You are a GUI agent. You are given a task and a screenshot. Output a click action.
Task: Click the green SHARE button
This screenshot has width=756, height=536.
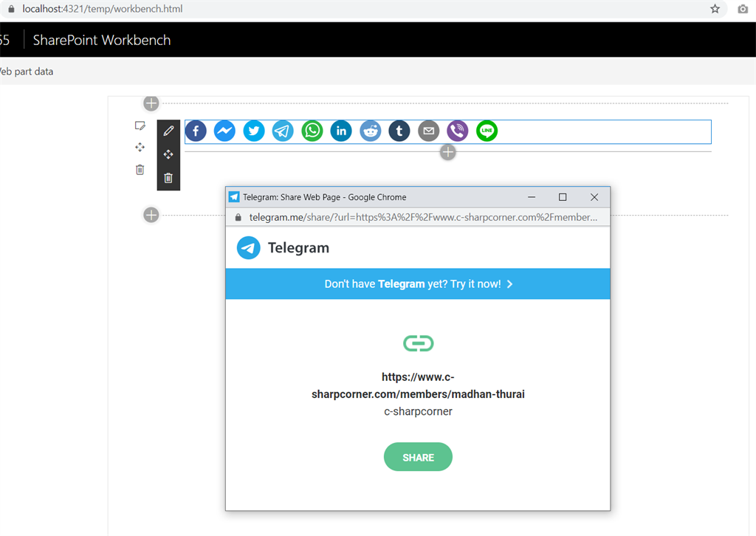(418, 457)
